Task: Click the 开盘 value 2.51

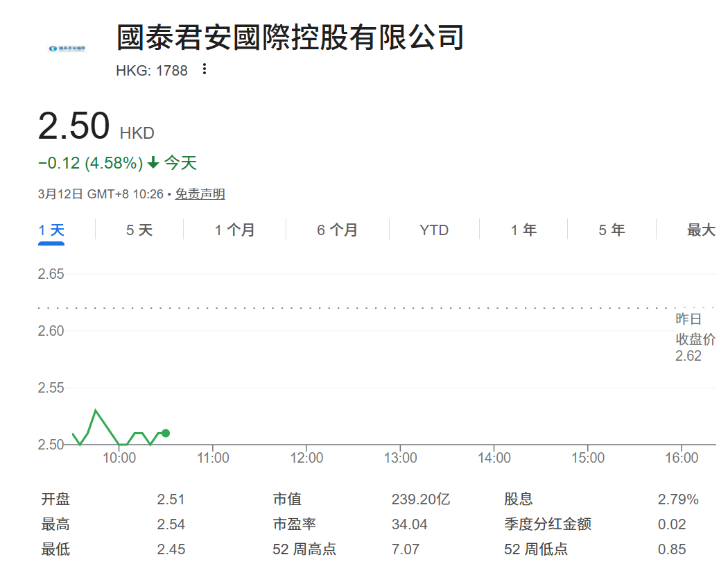Action: 171,499
